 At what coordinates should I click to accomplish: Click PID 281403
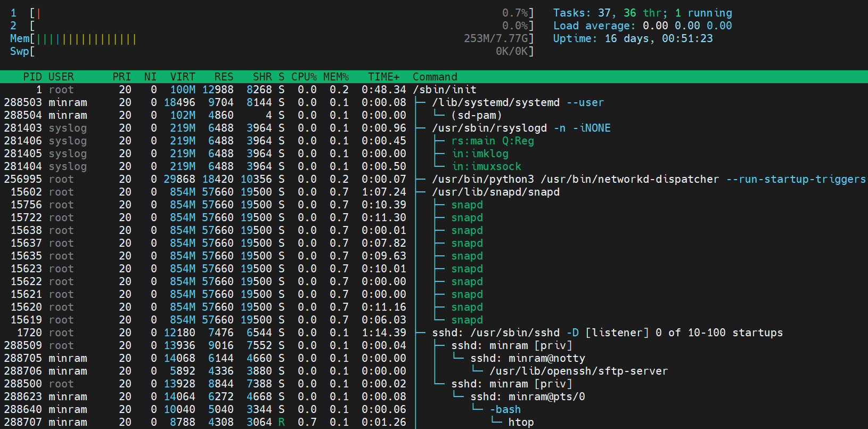pos(23,128)
